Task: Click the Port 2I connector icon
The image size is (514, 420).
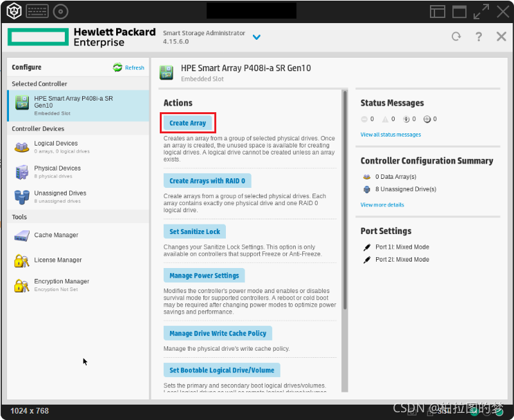Action: coord(367,260)
